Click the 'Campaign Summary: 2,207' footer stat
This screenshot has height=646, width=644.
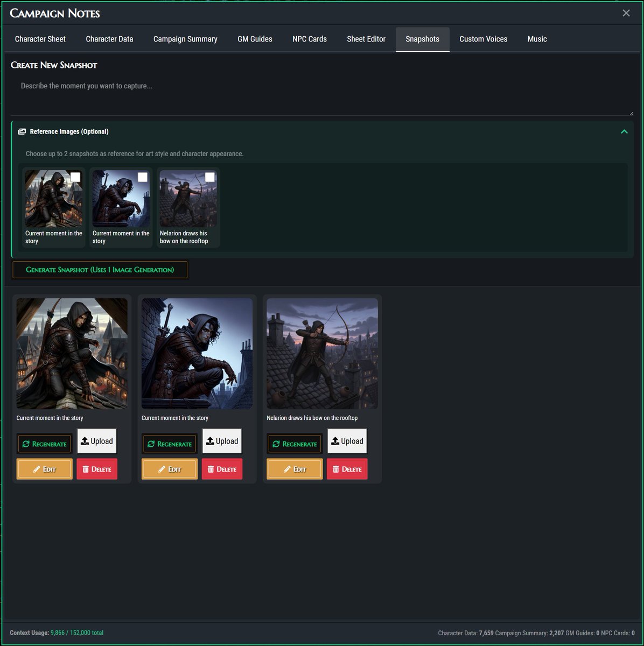coord(529,633)
